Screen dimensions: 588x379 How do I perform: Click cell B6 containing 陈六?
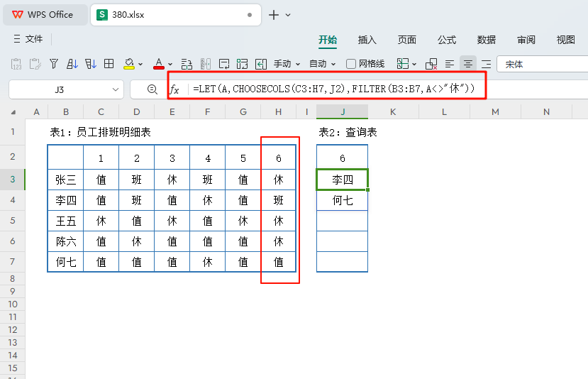point(66,241)
